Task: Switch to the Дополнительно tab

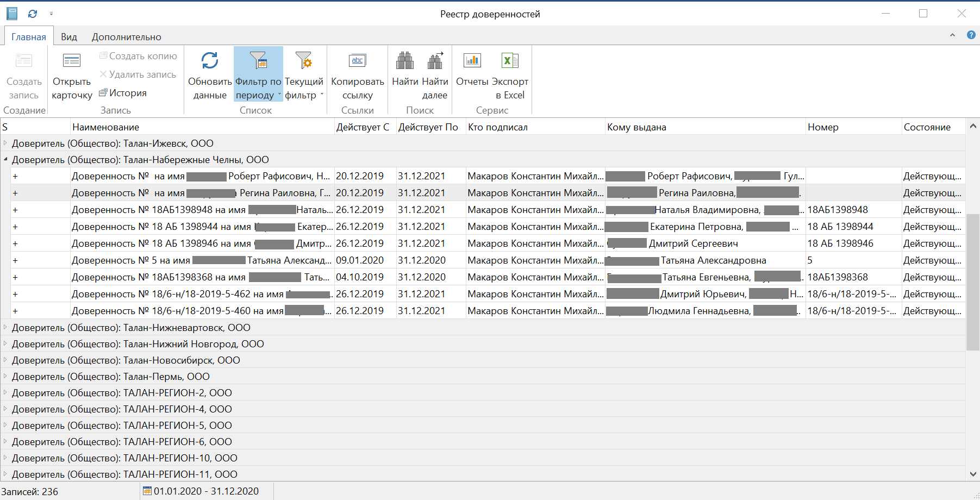Action: click(127, 36)
